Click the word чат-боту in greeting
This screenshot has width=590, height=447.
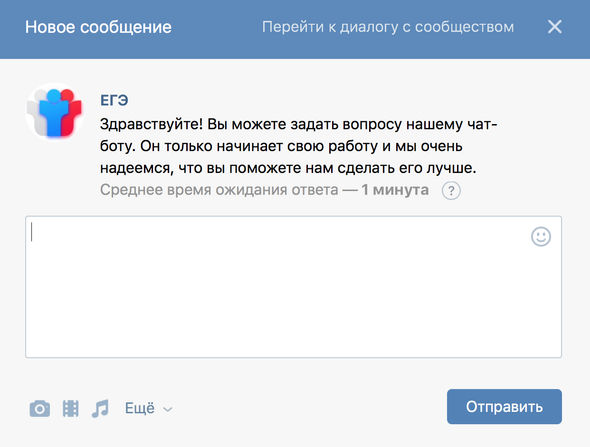coord(482,125)
